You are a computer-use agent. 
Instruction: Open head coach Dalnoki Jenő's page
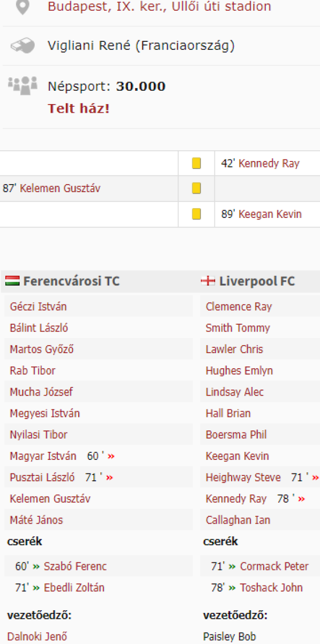37,637
